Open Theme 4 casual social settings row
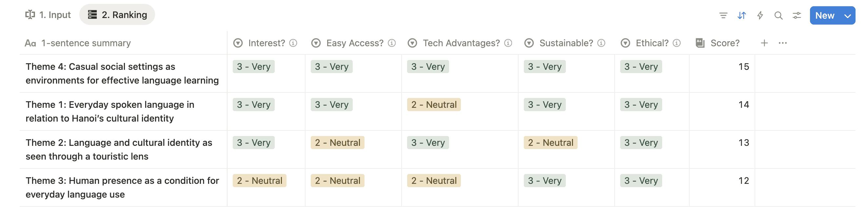The image size is (868, 213). coord(122,73)
